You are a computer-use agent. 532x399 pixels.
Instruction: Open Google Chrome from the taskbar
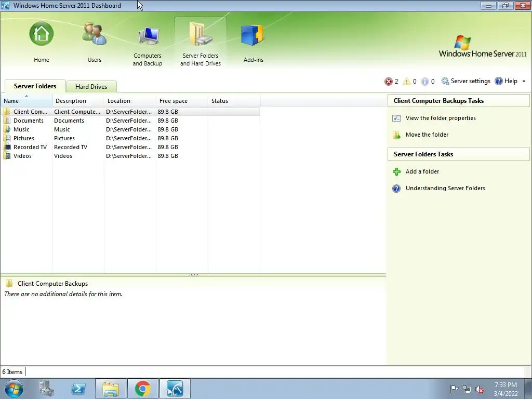pos(143,389)
